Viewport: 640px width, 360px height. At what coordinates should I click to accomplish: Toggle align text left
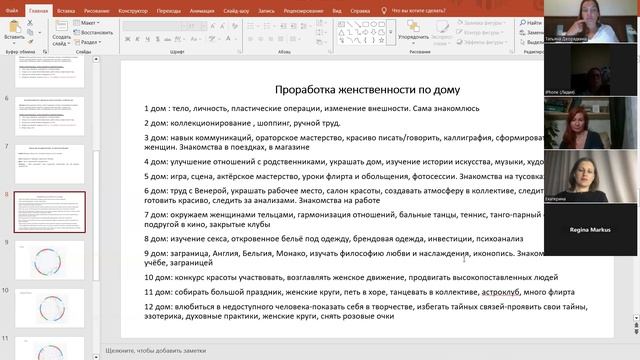tap(251, 39)
